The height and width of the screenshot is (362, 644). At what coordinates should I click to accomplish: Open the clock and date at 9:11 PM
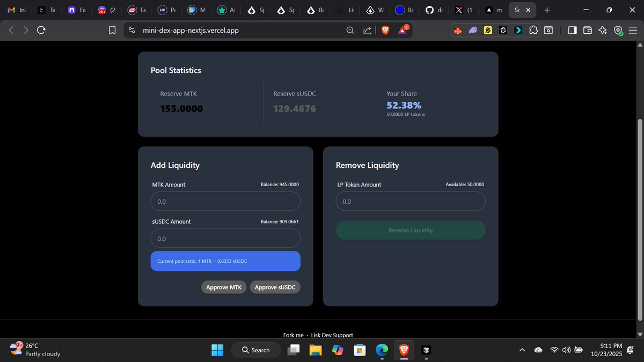(x=606, y=350)
